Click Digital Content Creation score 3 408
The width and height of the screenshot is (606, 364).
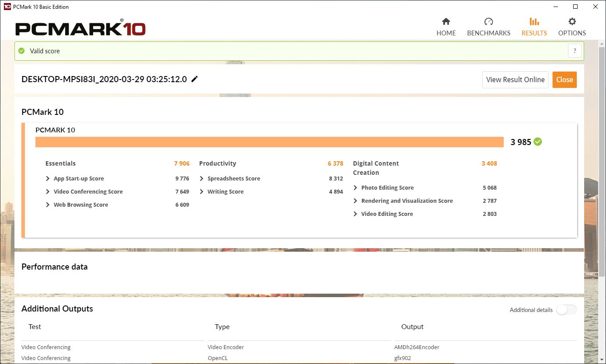point(489,163)
